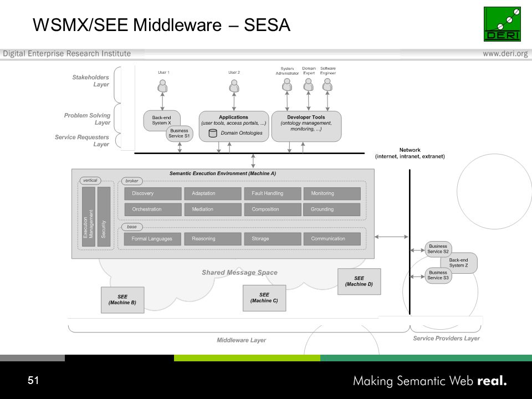Select the Grounding component box
The width and height of the screenshot is (532, 399).
(x=332, y=209)
